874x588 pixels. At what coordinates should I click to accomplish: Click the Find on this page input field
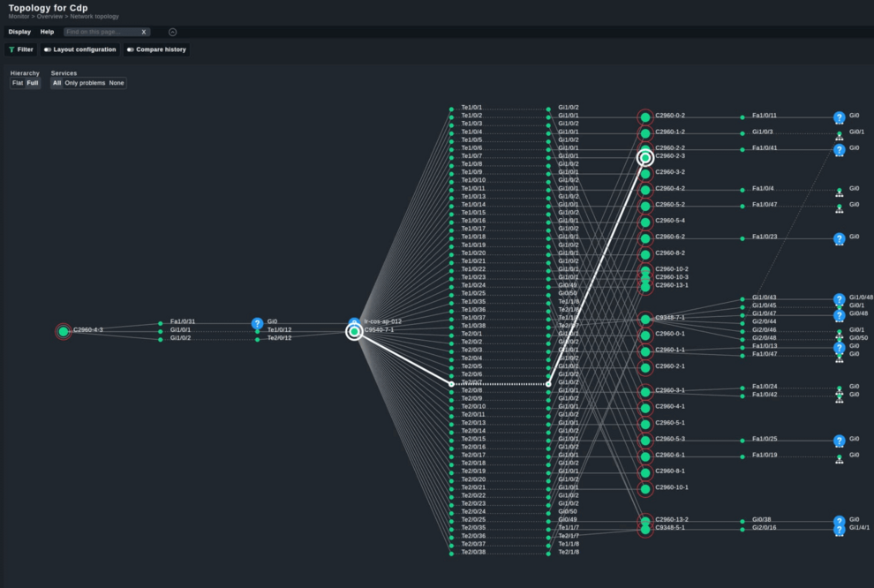[102, 32]
